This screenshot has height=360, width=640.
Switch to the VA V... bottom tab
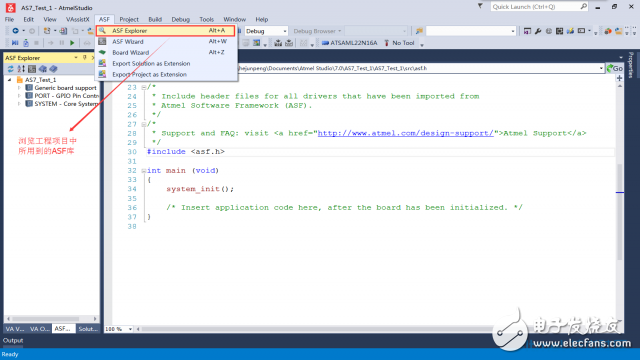pos(15,329)
